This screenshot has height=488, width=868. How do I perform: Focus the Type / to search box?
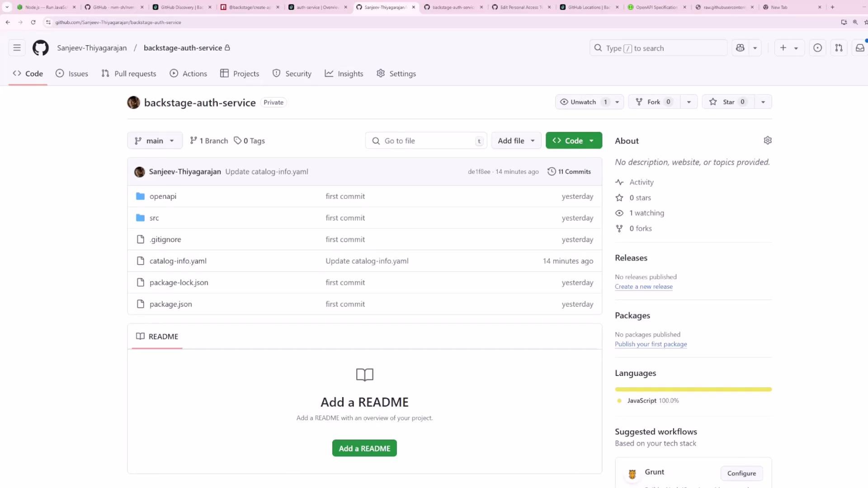click(658, 48)
